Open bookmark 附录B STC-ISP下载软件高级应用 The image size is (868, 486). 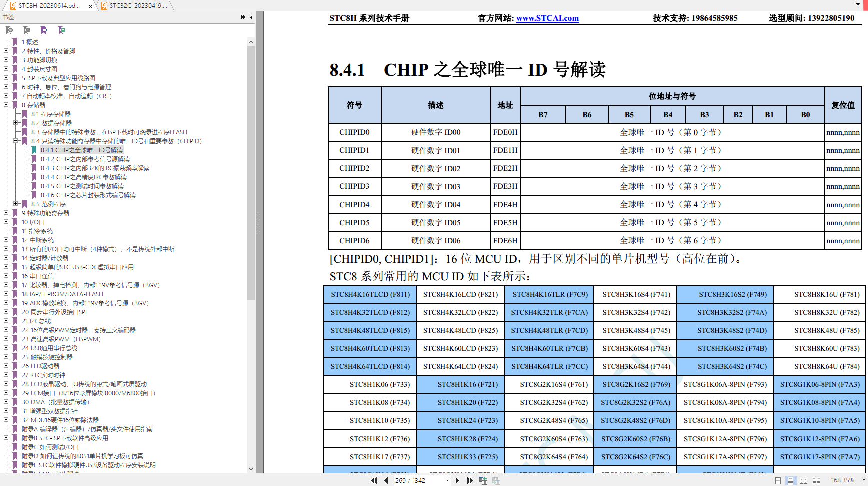[65, 438]
